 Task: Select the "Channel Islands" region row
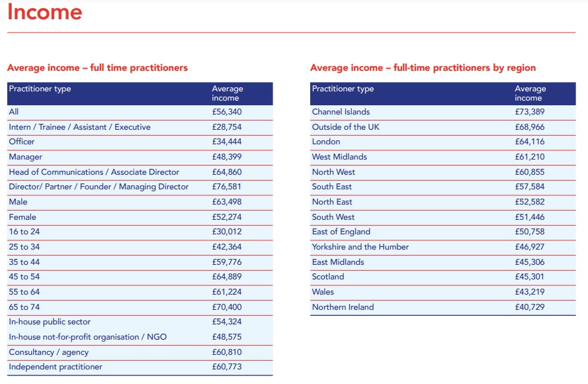(341, 112)
